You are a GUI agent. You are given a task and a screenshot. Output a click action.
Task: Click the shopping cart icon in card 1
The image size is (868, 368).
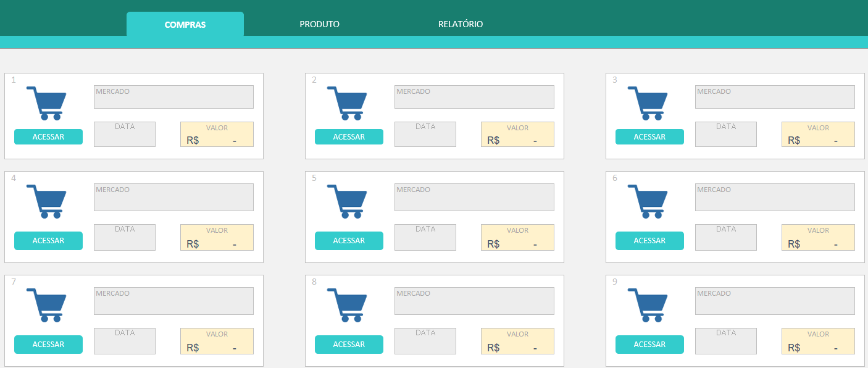coord(47,103)
